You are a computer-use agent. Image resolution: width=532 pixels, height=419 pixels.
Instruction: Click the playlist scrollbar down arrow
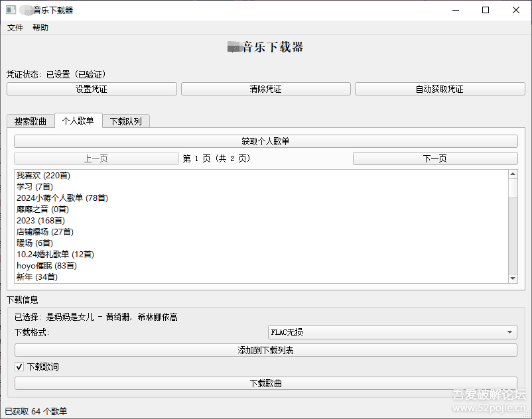point(512,278)
